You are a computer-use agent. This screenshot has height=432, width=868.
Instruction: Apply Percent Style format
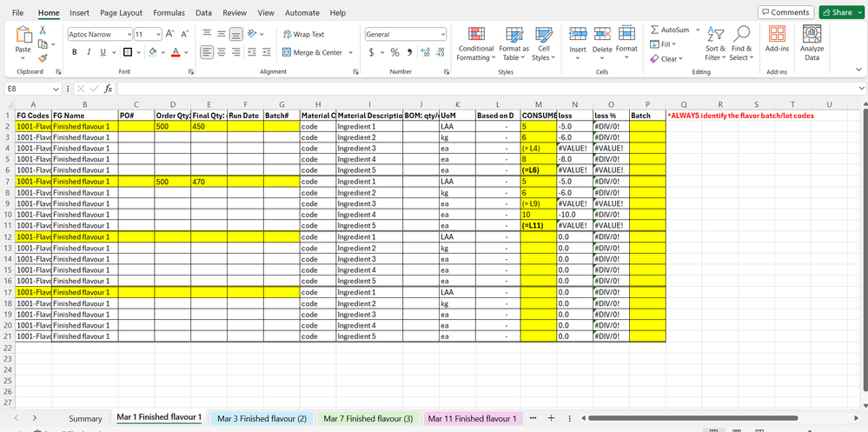tap(394, 53)
